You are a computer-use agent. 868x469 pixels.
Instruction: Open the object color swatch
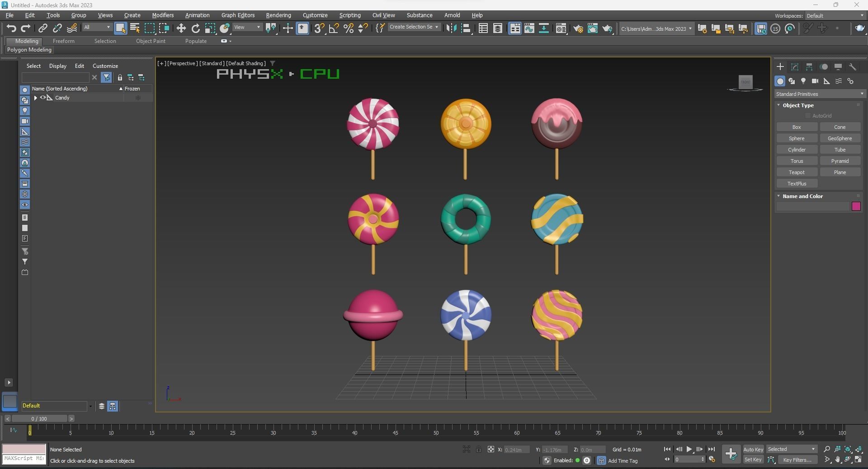point(856,206)
